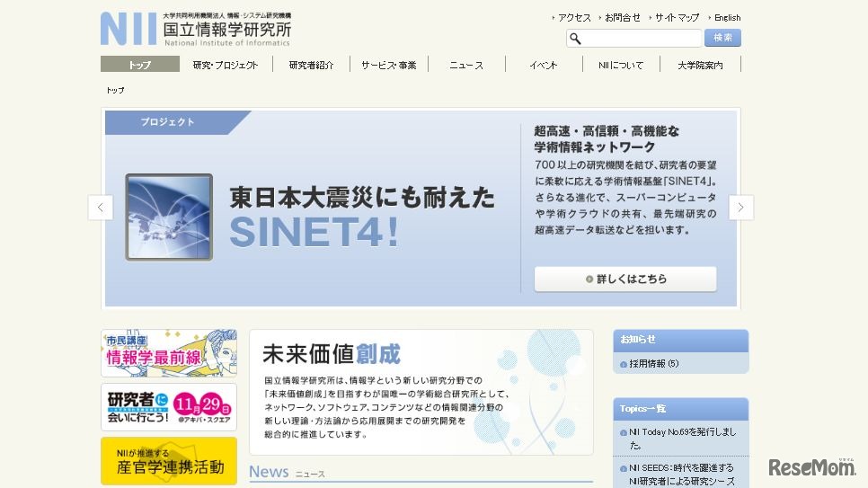
Task: Open the NIIについて menu
Action: click(621, 65)
